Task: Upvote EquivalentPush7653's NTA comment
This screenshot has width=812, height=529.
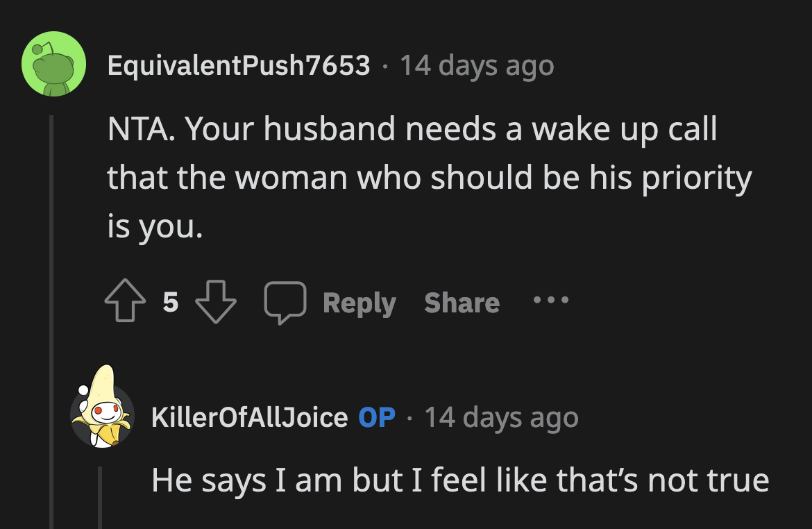Action: point(125,301)
